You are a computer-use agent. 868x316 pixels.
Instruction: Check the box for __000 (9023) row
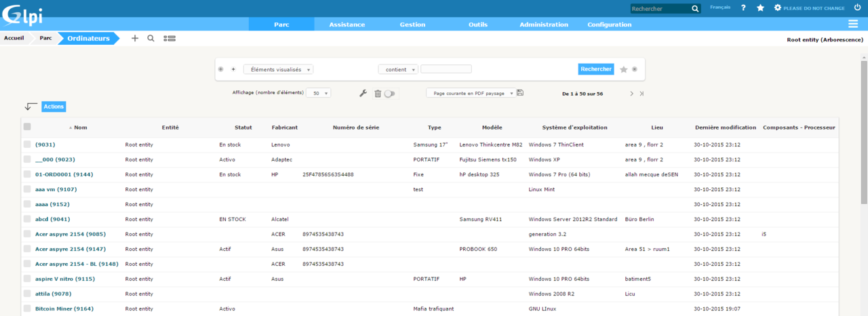click(27, 159)
